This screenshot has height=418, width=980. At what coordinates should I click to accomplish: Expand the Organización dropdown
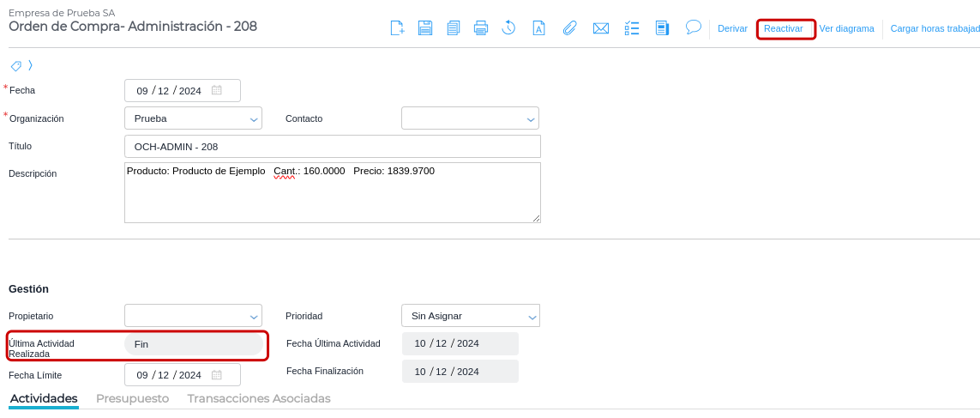pos(254,118)
